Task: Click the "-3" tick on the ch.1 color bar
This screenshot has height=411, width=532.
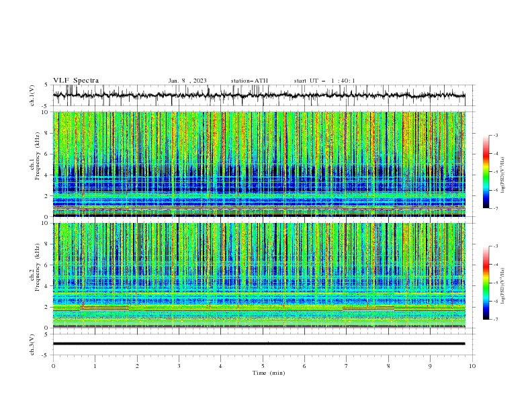Action: [x=495, y=135]
